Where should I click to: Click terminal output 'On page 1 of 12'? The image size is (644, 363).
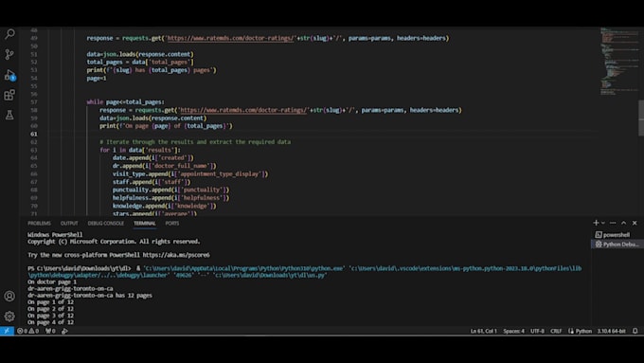click(x=50, y=302)
